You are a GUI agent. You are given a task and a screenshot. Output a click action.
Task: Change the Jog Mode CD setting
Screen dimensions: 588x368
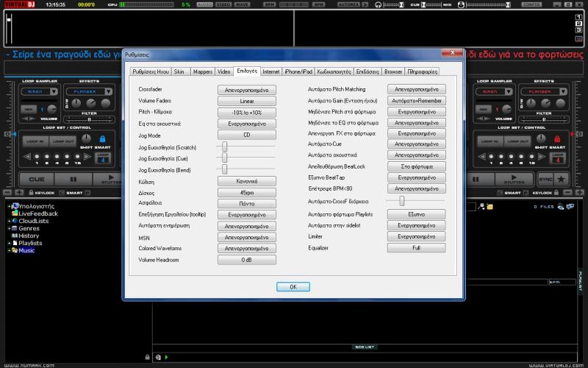click(247, 135)
